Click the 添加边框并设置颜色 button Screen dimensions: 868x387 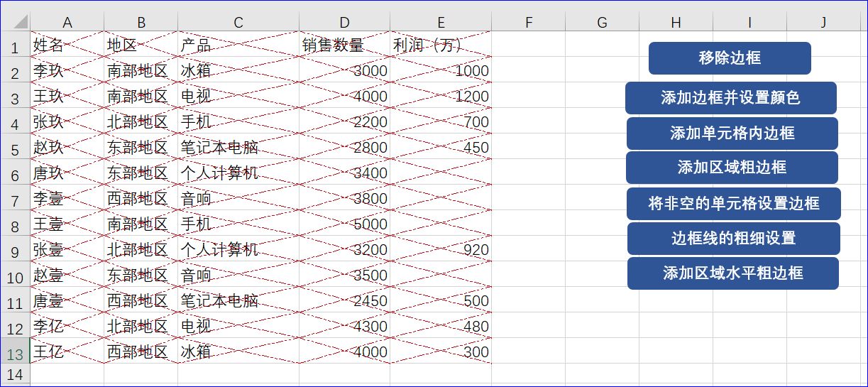731,98
